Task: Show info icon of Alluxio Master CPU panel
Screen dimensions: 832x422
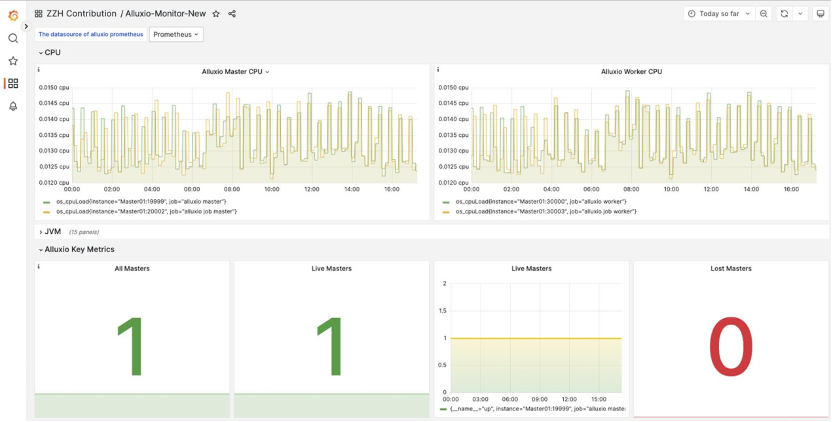Action: [38, 70]
